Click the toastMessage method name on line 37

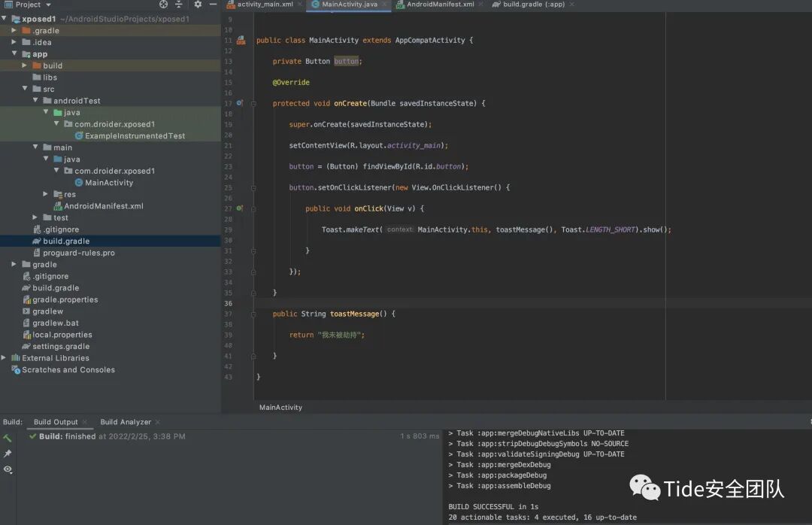[x=355, y=314]
